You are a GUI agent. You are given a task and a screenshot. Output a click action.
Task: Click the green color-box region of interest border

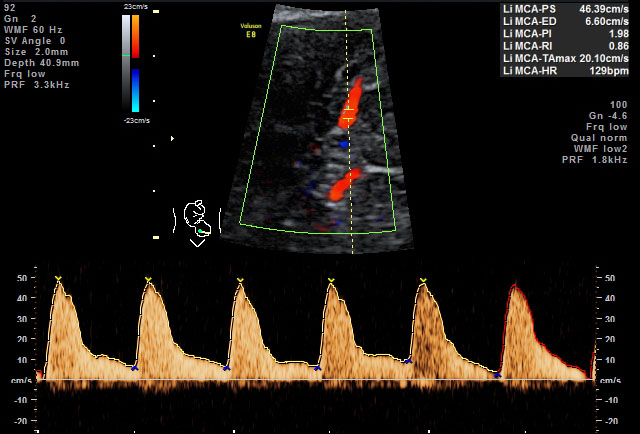tap(318, 129)
